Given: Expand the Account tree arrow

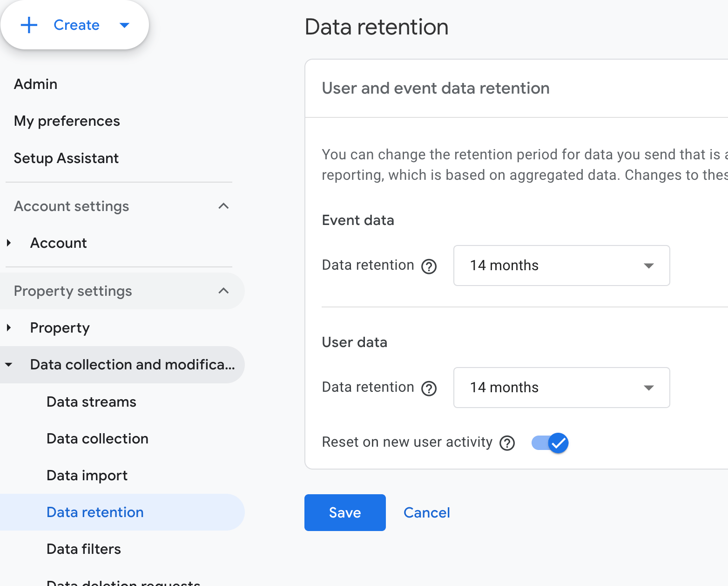Looking at the screenshot, I should (x=9, y=243).
